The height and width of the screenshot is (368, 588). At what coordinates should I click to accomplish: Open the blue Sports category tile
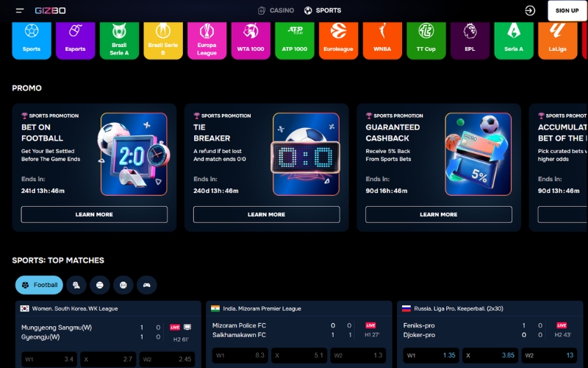click(32, 40)
